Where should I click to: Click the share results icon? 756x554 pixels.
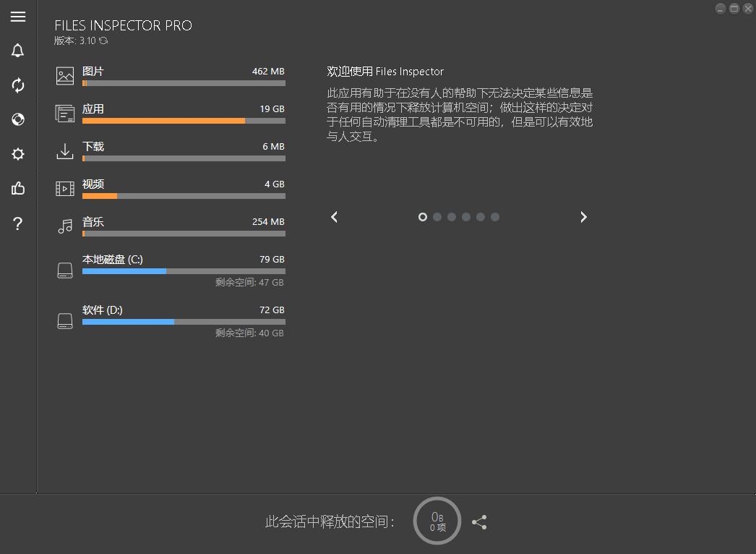479,521
